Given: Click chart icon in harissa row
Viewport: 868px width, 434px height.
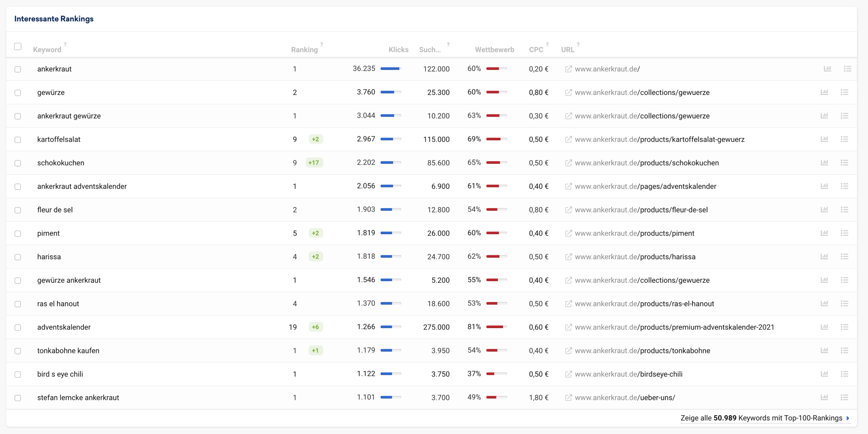Looking at the screenshot, I should point(824,256).
